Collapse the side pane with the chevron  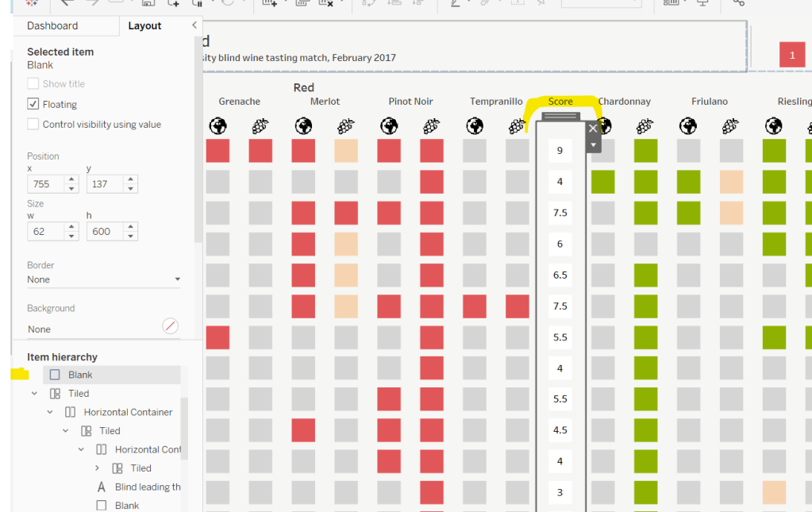194,25
